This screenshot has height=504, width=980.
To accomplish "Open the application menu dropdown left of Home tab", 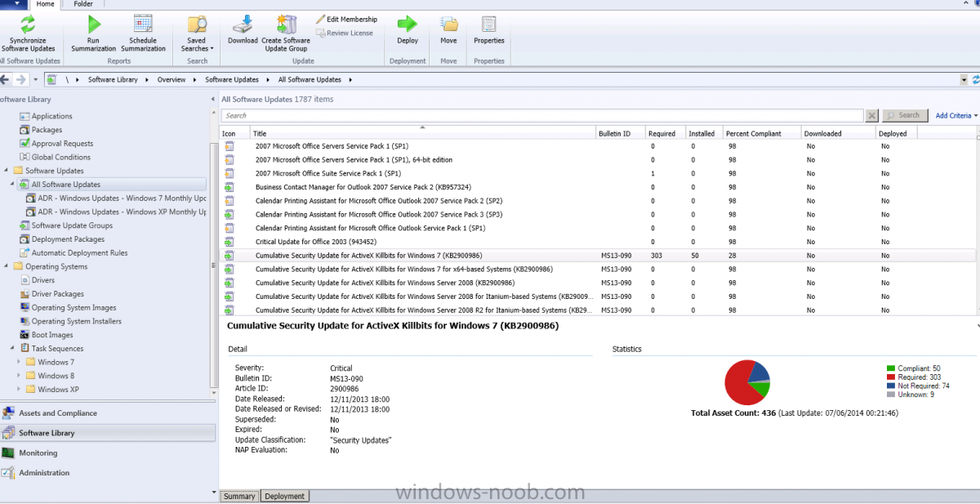I will [16, 4].
